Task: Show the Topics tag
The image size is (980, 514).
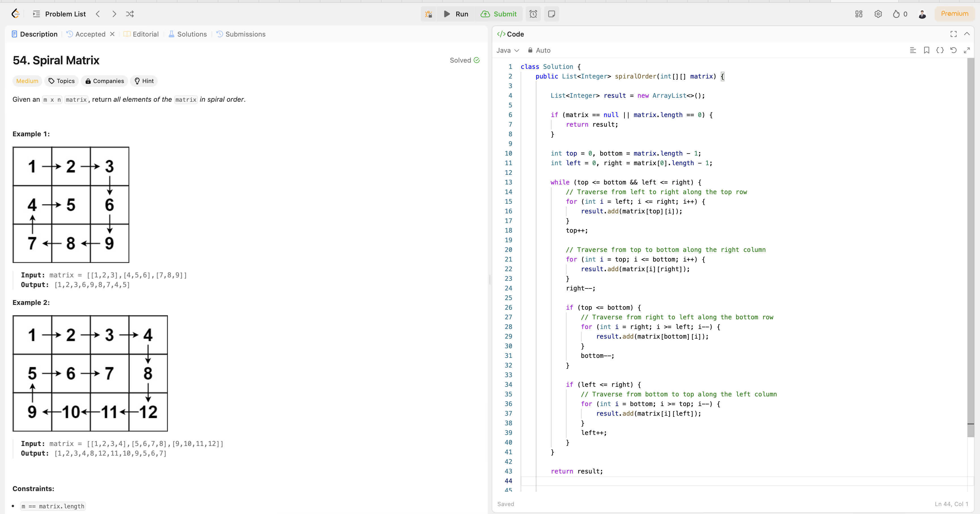Action: click(61, 81)
